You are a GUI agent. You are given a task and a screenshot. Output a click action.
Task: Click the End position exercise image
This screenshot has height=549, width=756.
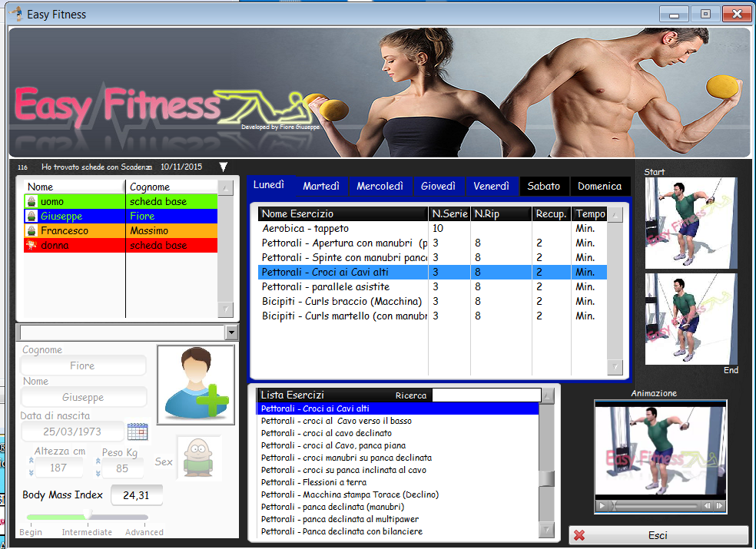pos(691,319)
